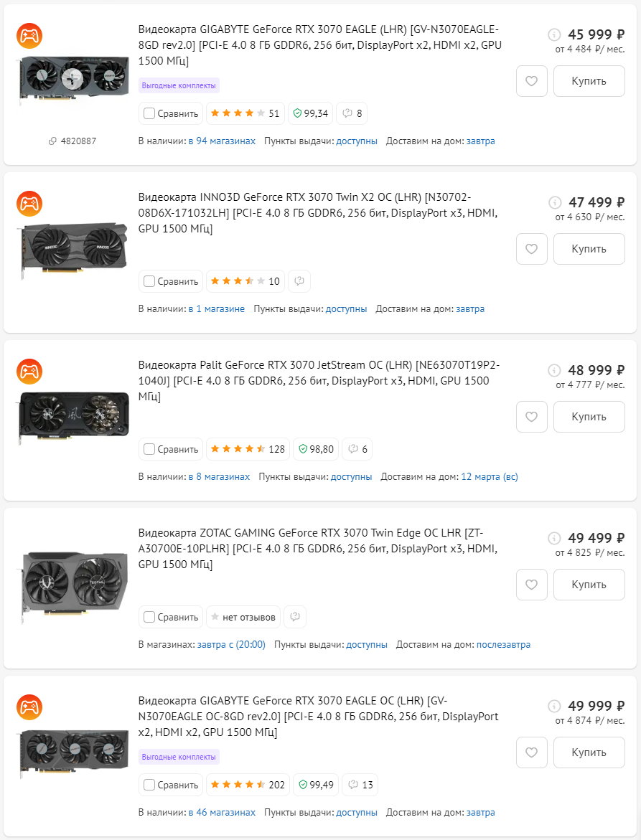Viewport: 641px width, 840px height.
Task: Click the 'Выгодные комплекты' tag on the EAGLE OC card
Action: click(179, 757)
